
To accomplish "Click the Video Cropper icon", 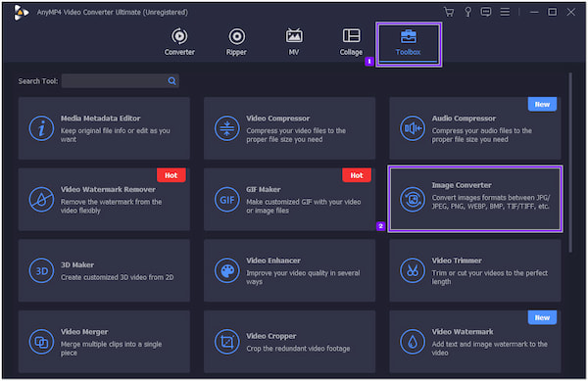I will (x=227, y=342).
